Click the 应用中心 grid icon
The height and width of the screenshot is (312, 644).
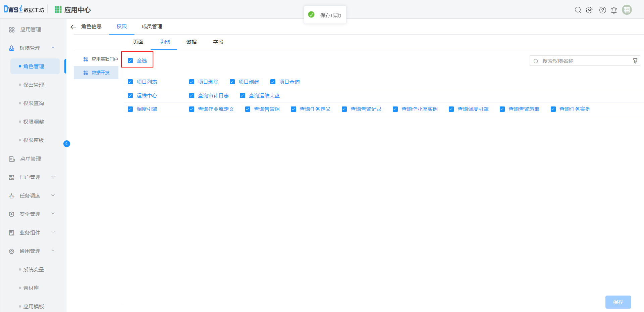click(58, 10)
